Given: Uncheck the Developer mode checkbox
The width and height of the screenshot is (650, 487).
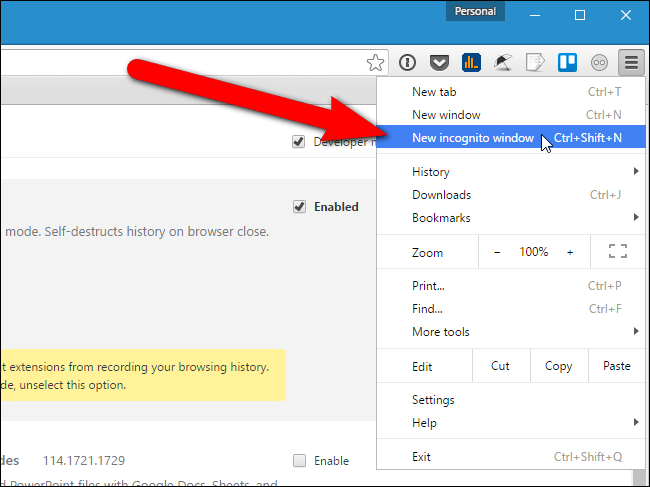Looking at the screenshot, I should [x=298, y=141].
